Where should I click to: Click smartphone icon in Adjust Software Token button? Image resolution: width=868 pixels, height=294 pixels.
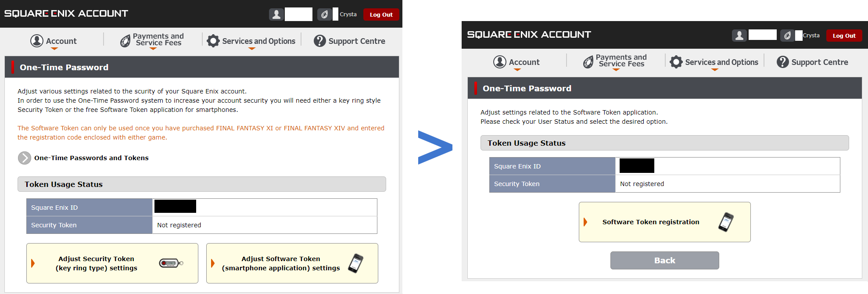[x=356, y=263]
